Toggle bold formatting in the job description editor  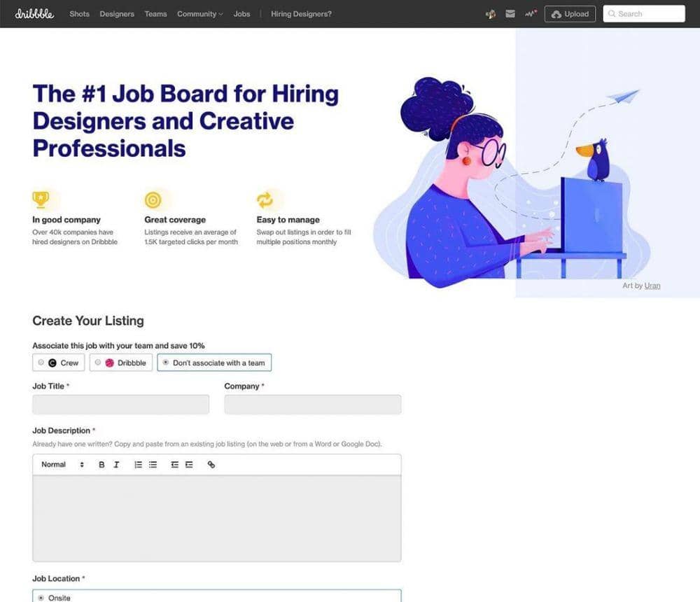[x=101, y=464]
